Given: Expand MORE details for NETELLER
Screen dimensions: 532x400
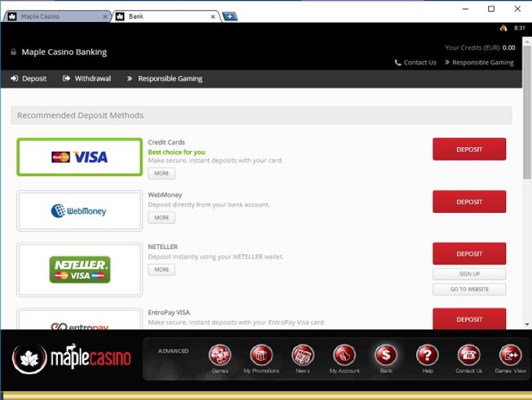Looking at the screenshot, I should (162, 270).
